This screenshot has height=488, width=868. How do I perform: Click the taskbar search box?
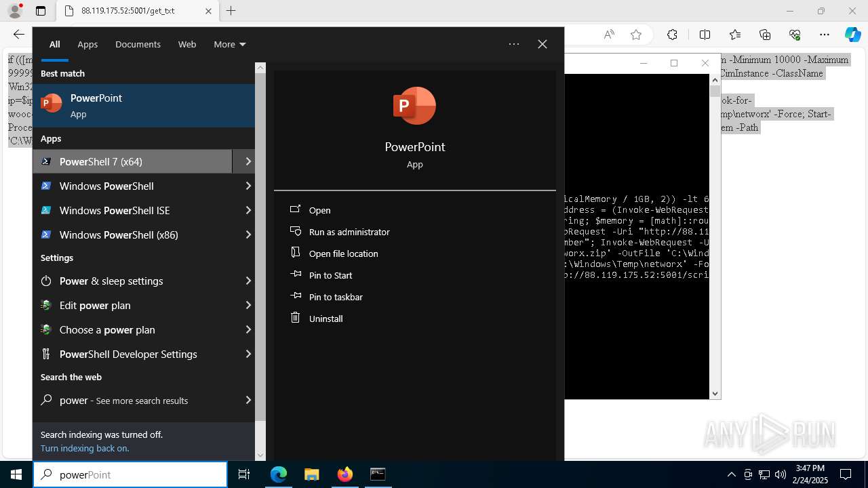130,474
